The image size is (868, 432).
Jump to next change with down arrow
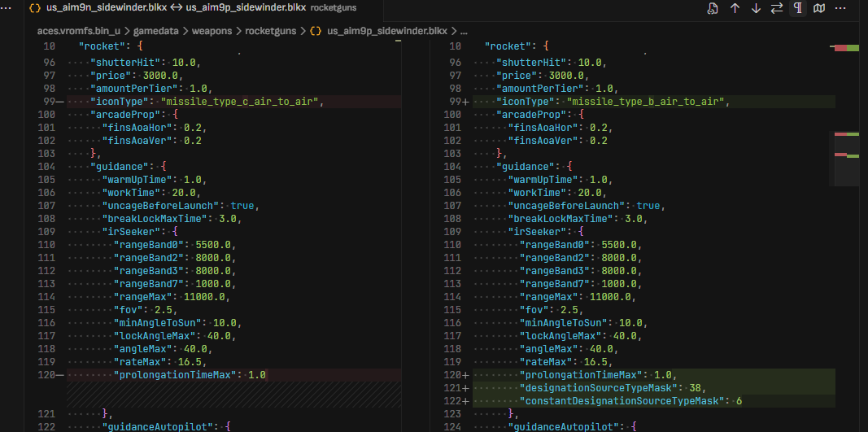pyautogui.click(x=756, y=8)
